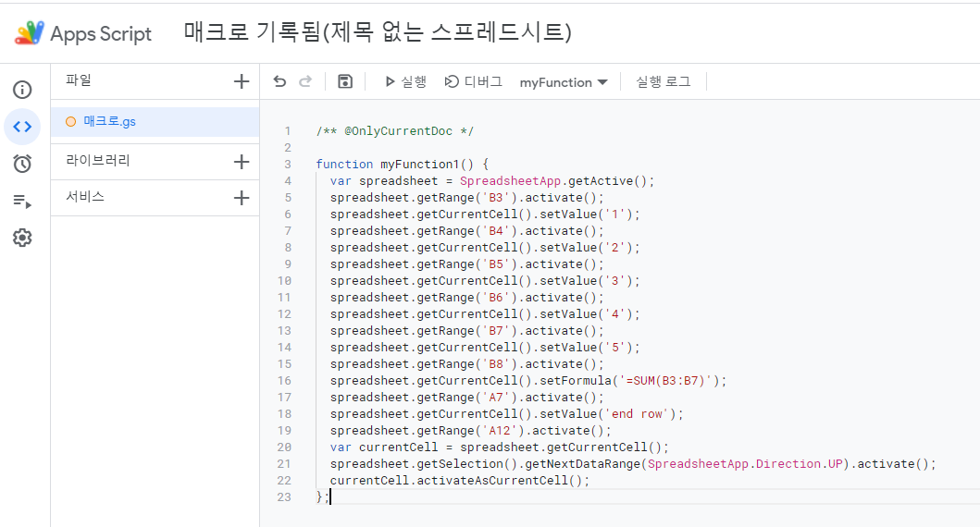Click the project title 매크로 기록됨
The image size is (980, 527).
click(378, 31)
